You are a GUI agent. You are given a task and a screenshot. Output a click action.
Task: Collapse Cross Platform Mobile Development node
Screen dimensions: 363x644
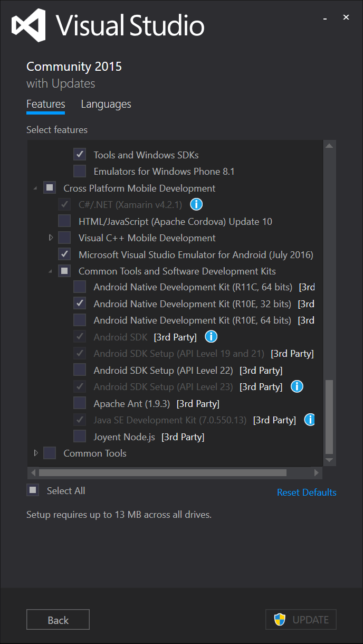(36, 188)
